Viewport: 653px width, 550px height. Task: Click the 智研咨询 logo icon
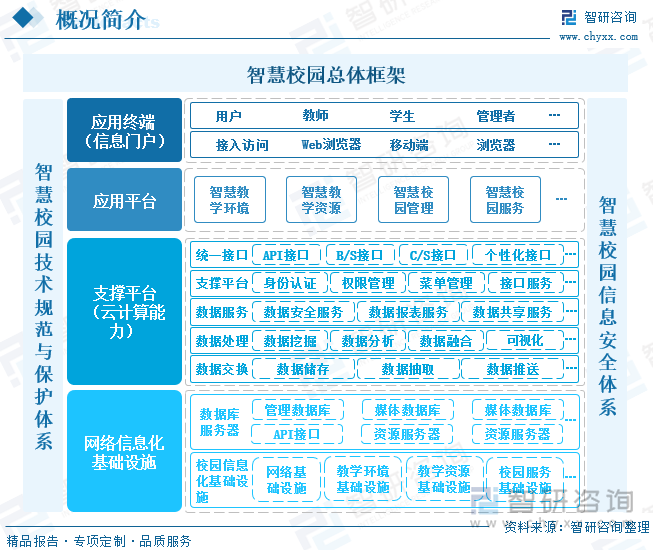coord(568,17)
